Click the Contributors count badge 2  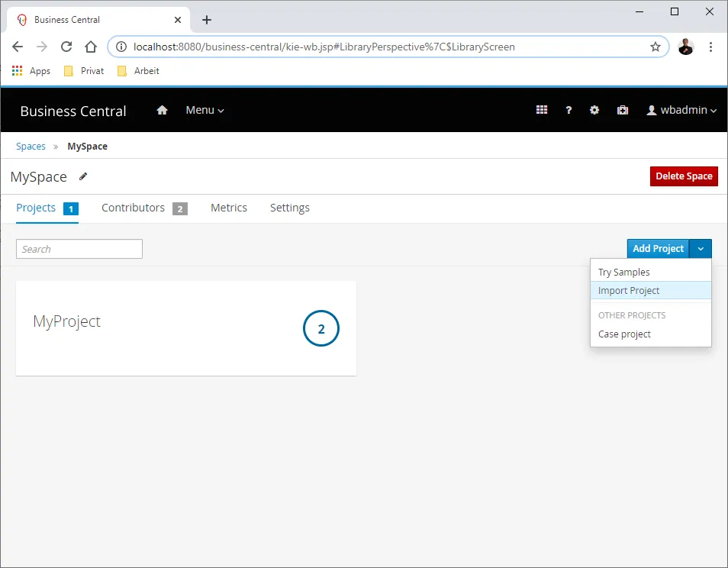tap(180, 209)
